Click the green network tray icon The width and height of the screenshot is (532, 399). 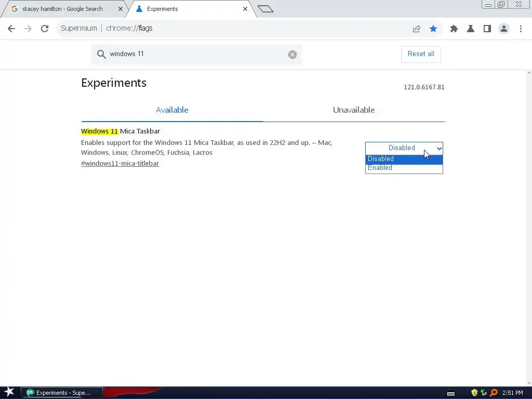(x=484, y=393)
